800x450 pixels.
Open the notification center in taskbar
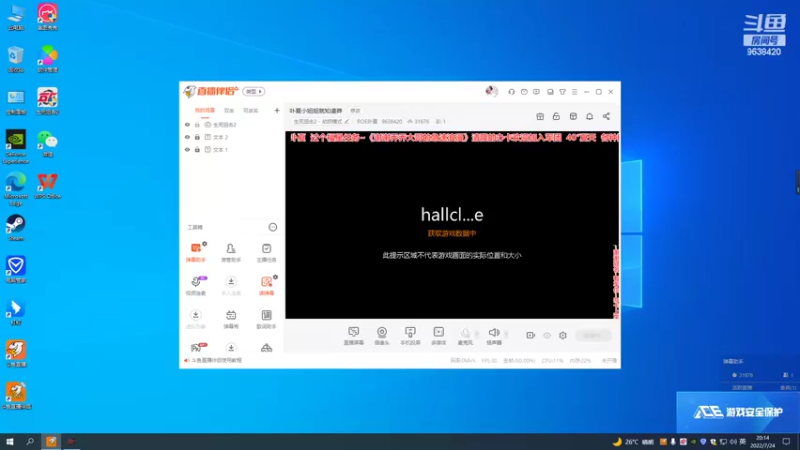(x=787, y=441)
